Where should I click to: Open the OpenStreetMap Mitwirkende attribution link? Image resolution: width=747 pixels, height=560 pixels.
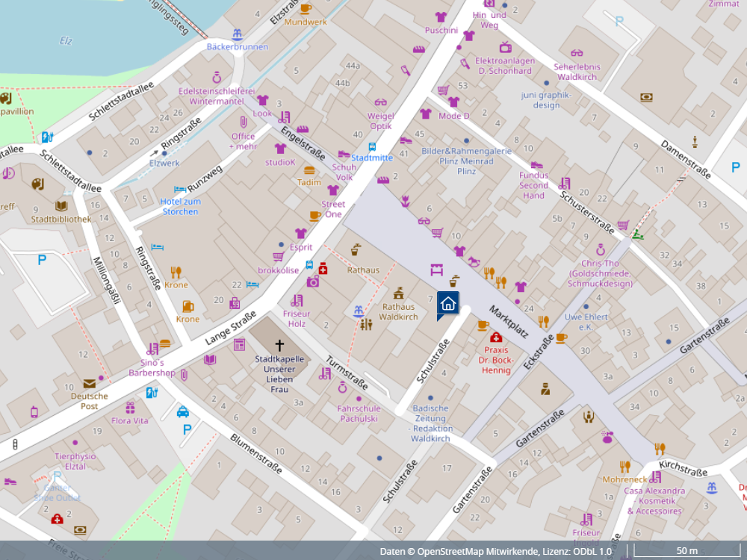coord(477,551)
